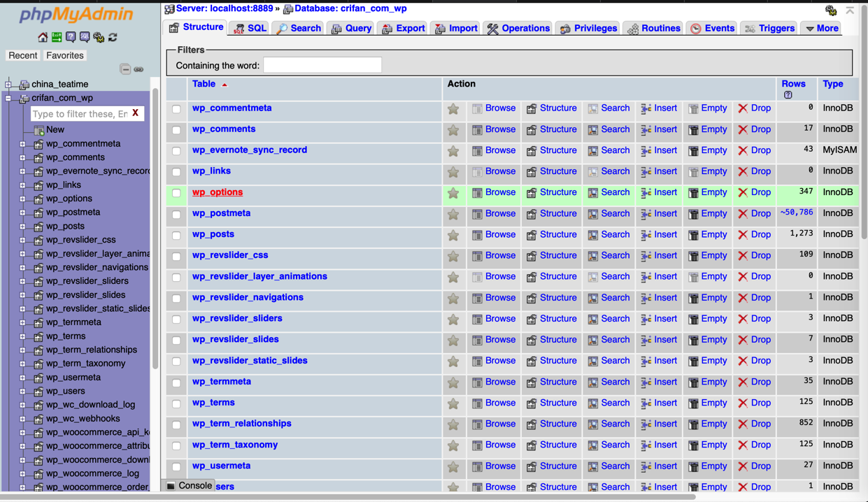868x502 pixels.
Task: Click Structure icon in wp_terms row
Action: click(532, 403)
